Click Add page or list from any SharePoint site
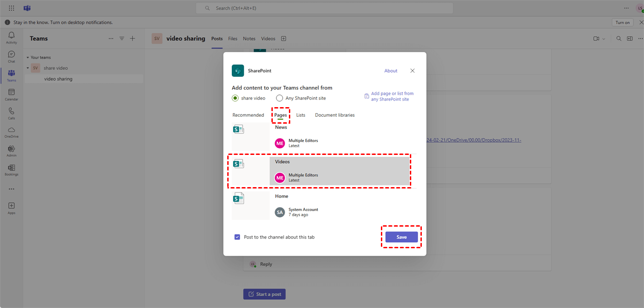This screenshot has height=308, width=644. (389, 96)
